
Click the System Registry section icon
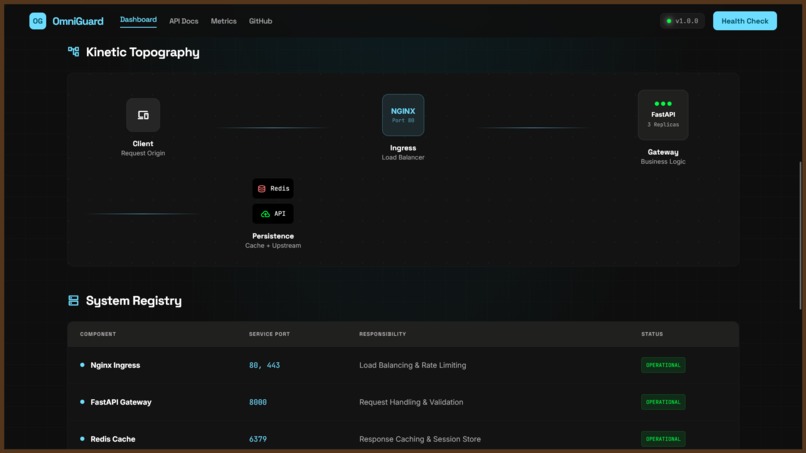click(x=74, y=300)
